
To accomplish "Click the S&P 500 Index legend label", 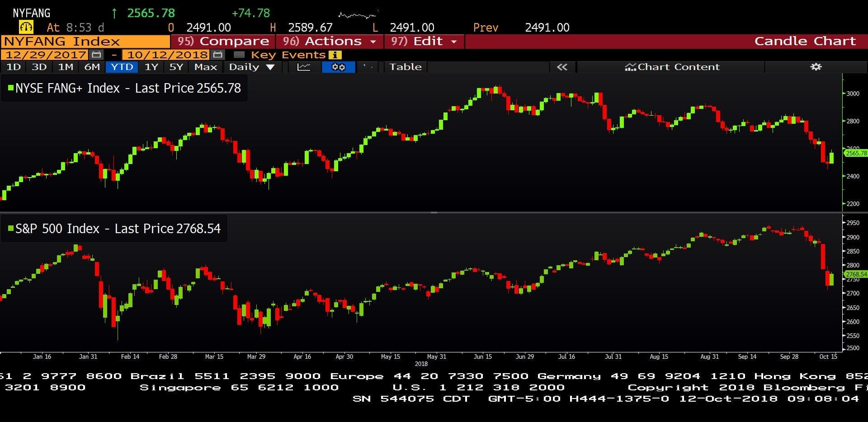I will point(118,228).
